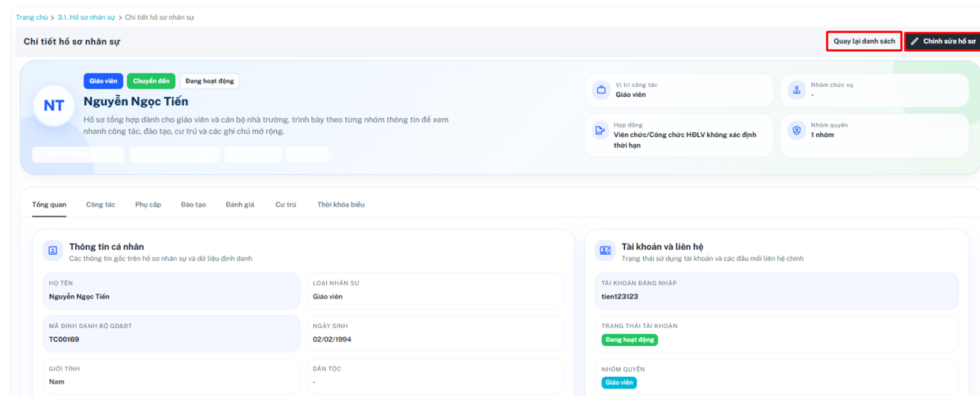Click the Thông tin cá nhân section icon
Viewport: 980px width, 396px height.
click(x=52, y=251)
